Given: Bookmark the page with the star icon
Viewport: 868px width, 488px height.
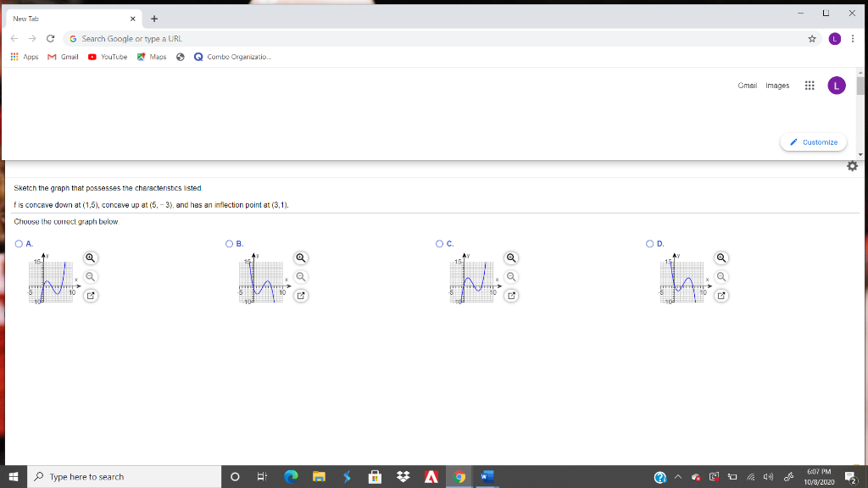Looking at the screenshot, I should point(811,38).
